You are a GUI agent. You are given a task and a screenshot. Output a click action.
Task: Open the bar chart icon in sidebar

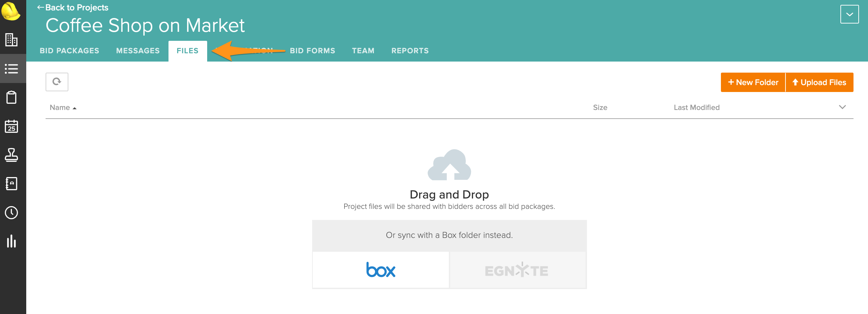11,241
